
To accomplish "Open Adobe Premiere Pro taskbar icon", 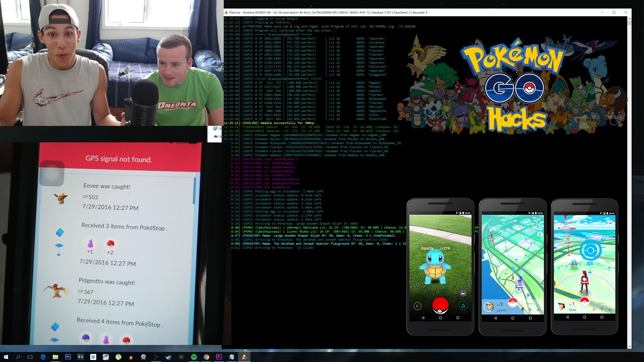I will [219, 357].
